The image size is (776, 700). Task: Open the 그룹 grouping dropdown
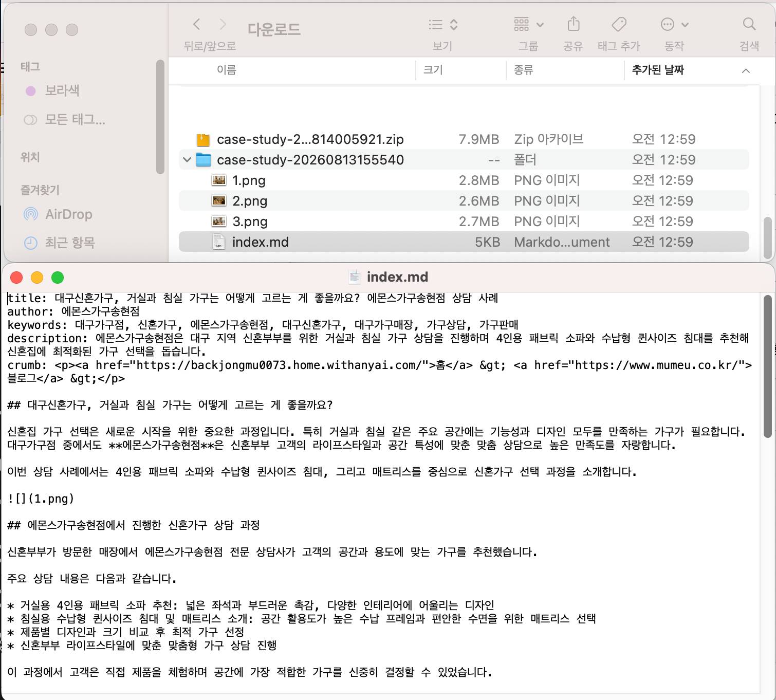point(529,24)
